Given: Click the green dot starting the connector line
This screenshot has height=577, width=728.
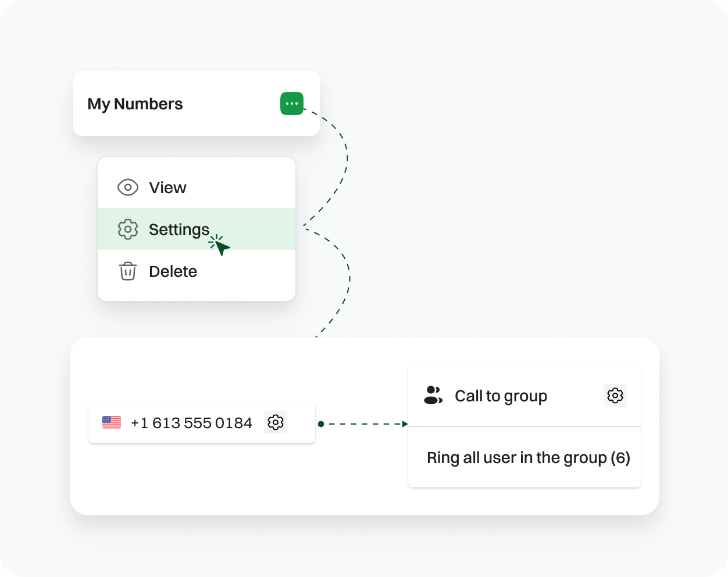Looking at the screenshot, I should point(320,424).
